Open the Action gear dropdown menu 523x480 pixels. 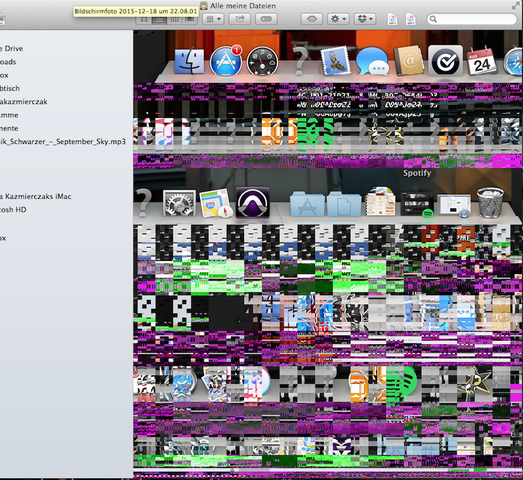click(338, 19)
